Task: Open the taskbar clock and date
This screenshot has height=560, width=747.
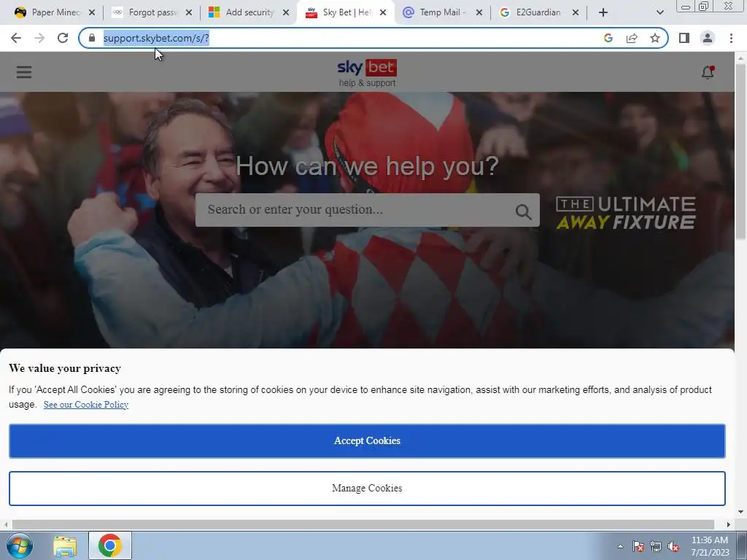Action: (x=710, y=546)
